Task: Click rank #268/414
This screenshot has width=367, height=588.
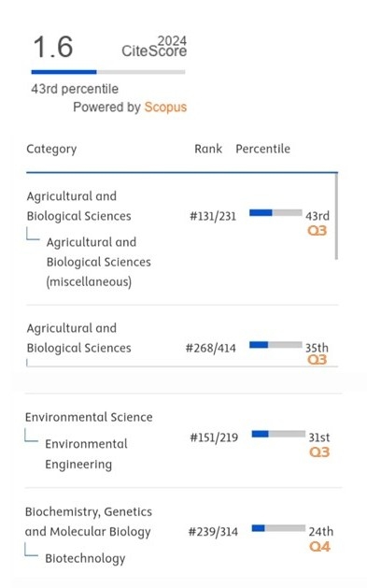Action: coord(211,349)
